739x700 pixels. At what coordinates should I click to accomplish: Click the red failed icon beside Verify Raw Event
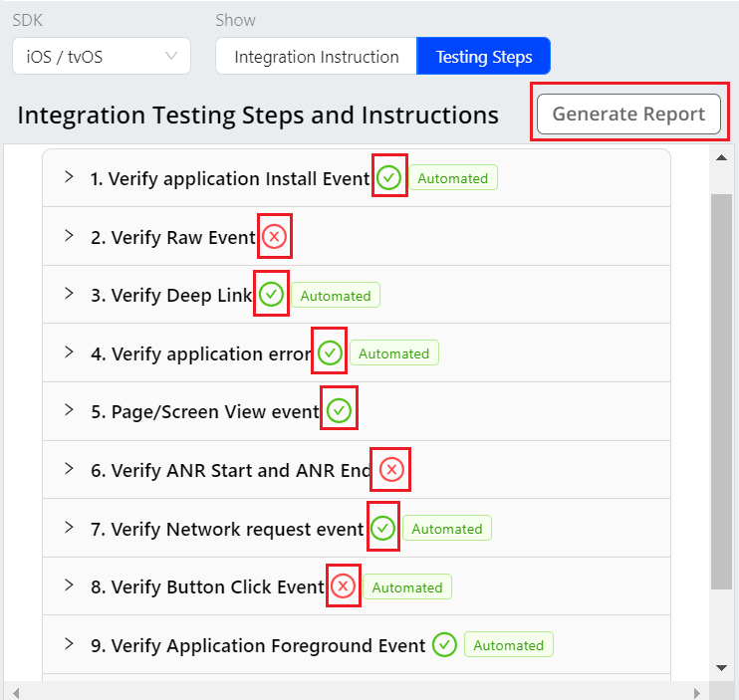pyautogui.click(x=274, y=237)
